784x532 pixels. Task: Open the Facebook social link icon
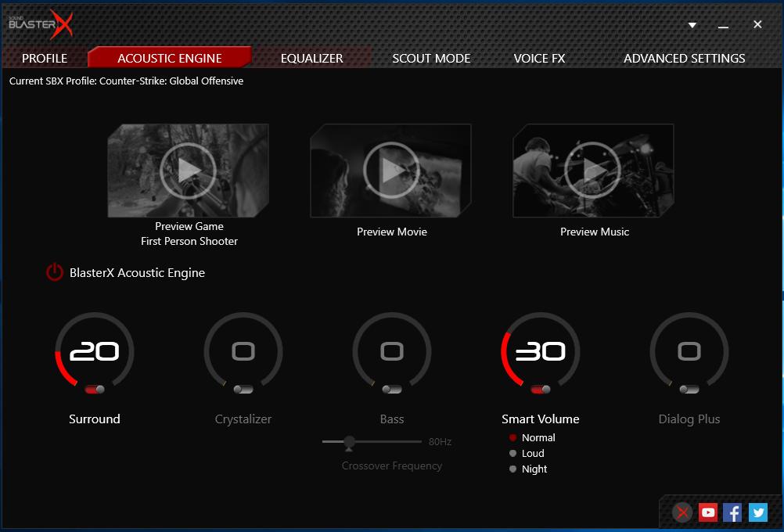pyautogui.click(x=732, y=512)
